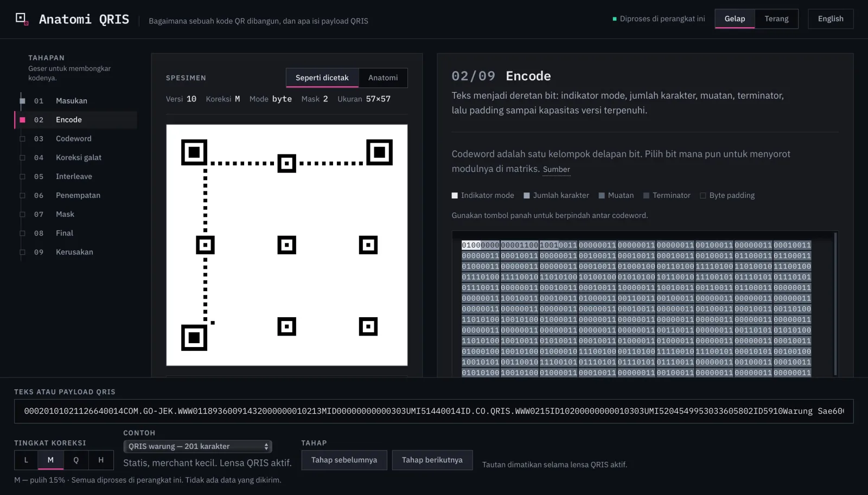Activate the Gelap dark theme
The width and height of the screenshot is (868, 495).
(x=735, y=19)
